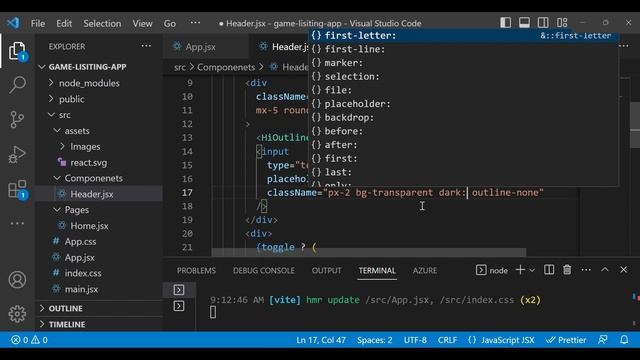This screenshot has height=360, width=640.
Task: Click the VS Code logo icon
Action: [x=13, y=23]
